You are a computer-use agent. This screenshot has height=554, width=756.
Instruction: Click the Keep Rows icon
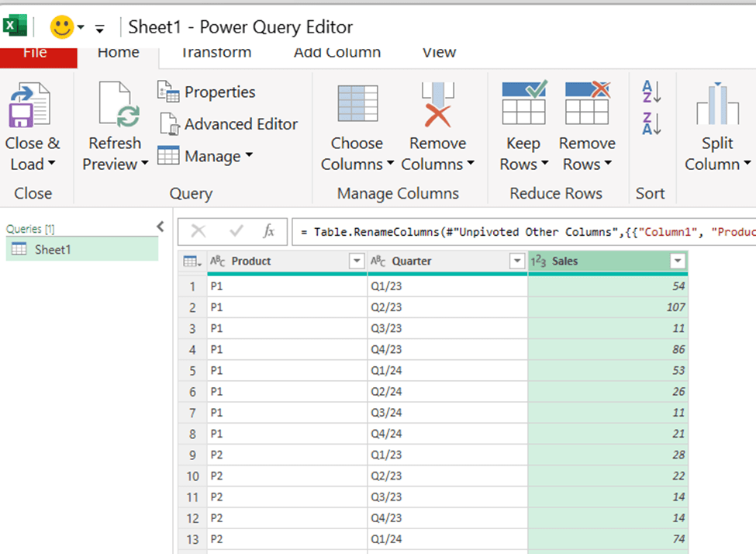[x=523, y=104]
